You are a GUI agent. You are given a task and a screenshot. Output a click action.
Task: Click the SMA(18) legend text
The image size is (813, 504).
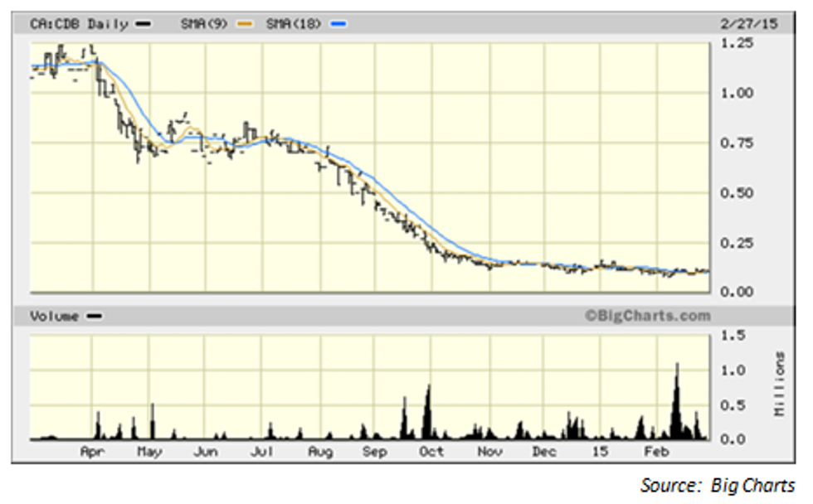(295, 25)
